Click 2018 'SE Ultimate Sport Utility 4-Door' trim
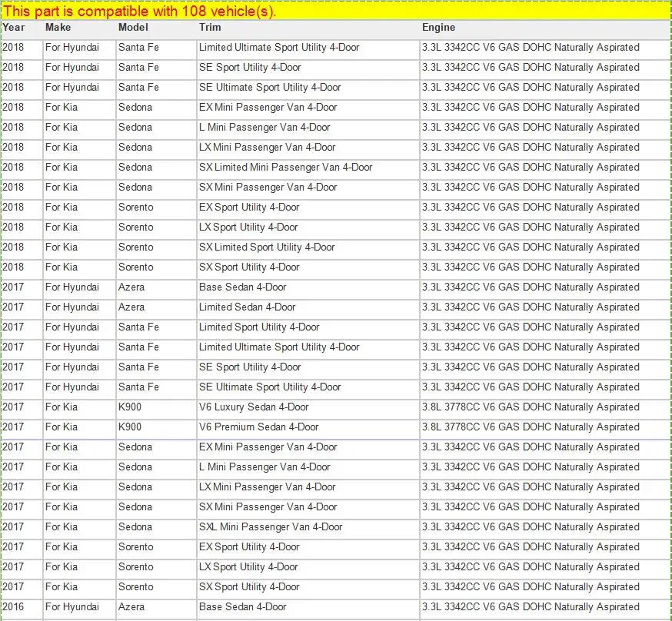The image size is (672, 621). point(270,88)
